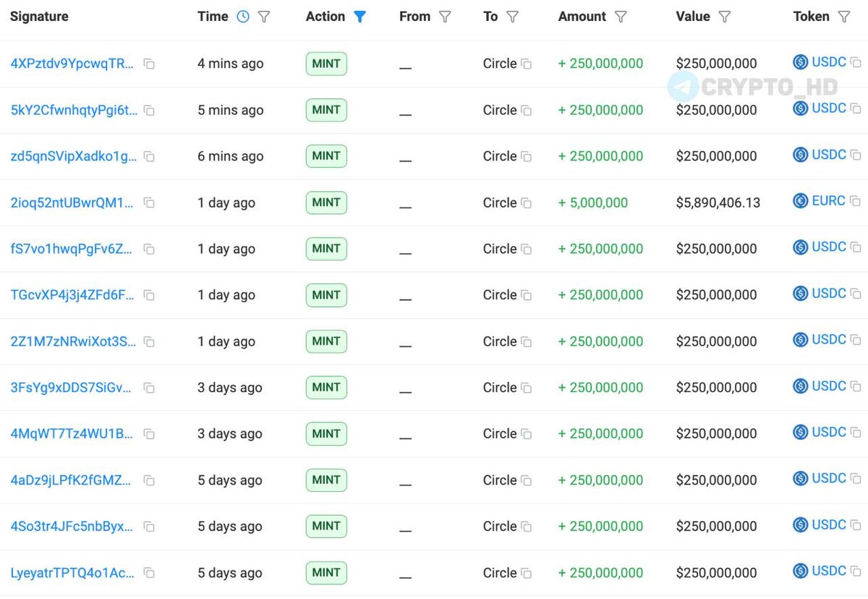This screenshot has width=868, height=599.
Task: Copy Circle address in the first row
Action: click(526, 64)
